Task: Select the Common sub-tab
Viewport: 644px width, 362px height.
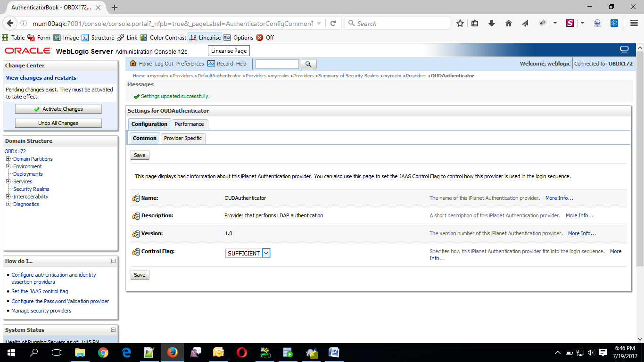Action: pyautogui.click(x=145, y=138)
